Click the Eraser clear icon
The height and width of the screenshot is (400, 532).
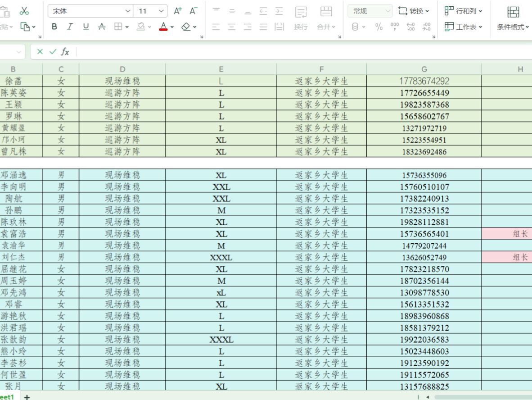(185, 27)
